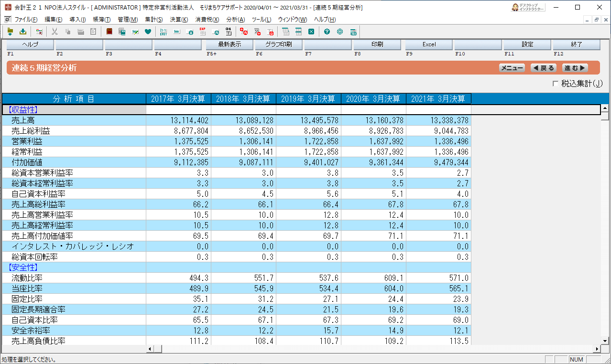The height and width of the screenshot is (364, 611).
Task: Open the 分析(A) menu
Action: (235, 20)
